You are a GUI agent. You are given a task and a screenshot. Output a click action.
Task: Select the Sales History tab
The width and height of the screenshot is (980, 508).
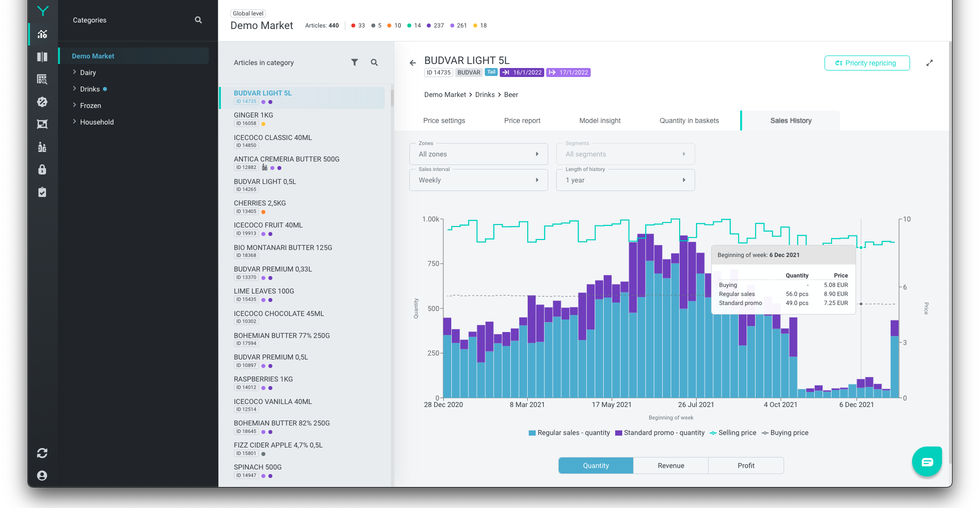tap(791, 120)
